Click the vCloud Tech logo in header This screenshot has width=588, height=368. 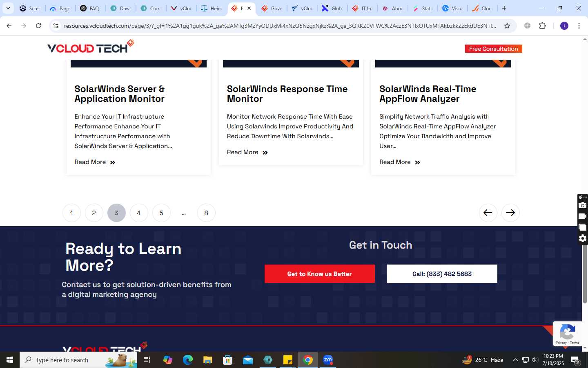(91, 47)
